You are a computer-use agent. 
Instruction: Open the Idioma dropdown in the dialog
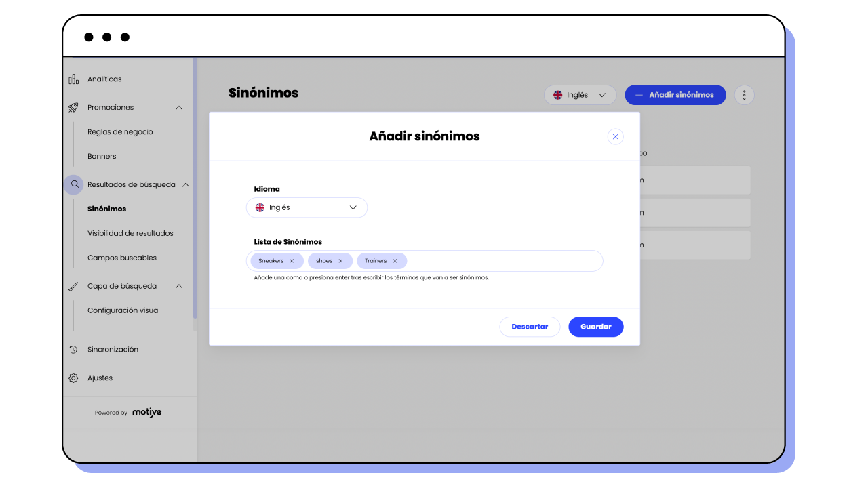click(307, 207)
